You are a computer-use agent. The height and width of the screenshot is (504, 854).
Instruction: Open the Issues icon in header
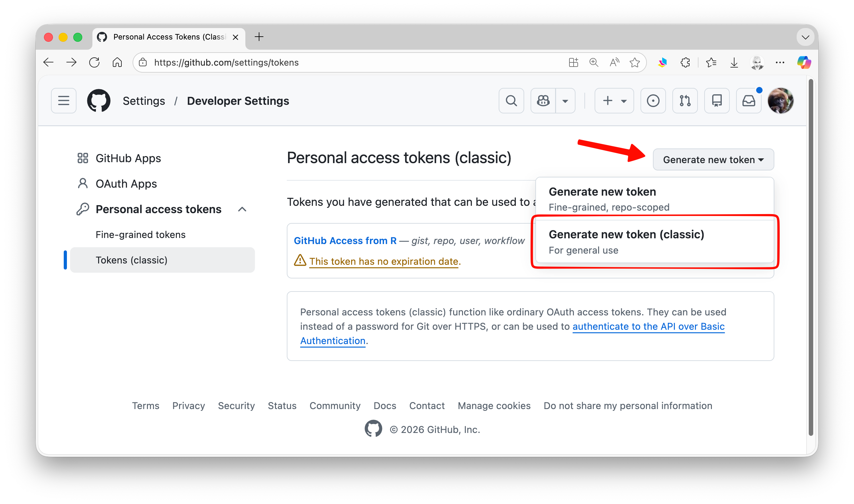[x=653, y=101]
